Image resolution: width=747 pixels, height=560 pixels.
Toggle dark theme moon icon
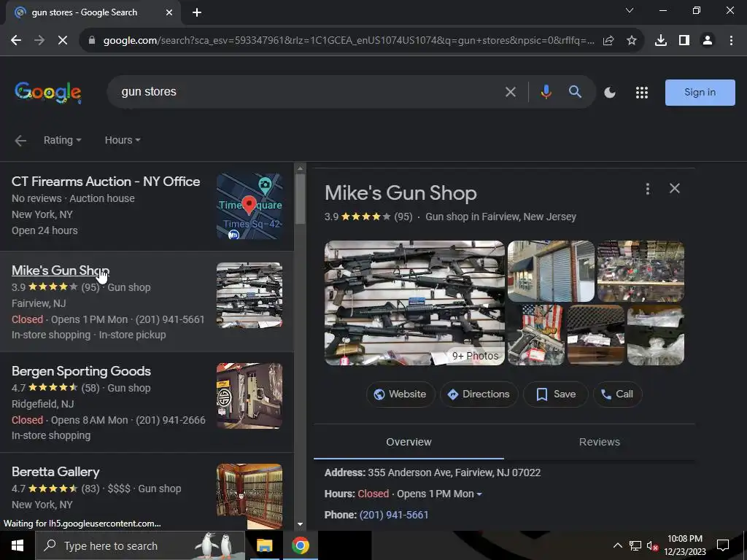coord(610,93)
